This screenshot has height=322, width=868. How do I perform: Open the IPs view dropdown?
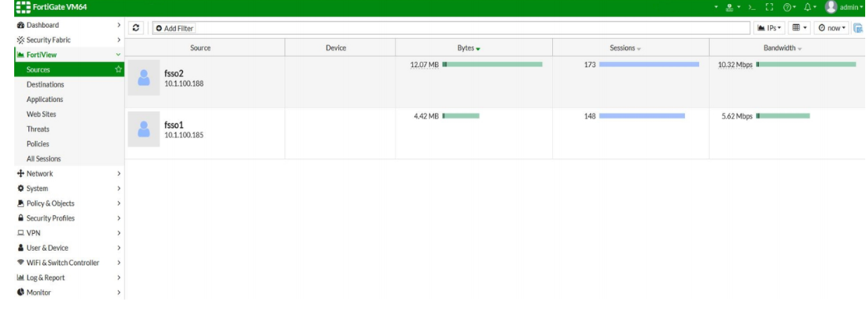click(x=769, y=28)
